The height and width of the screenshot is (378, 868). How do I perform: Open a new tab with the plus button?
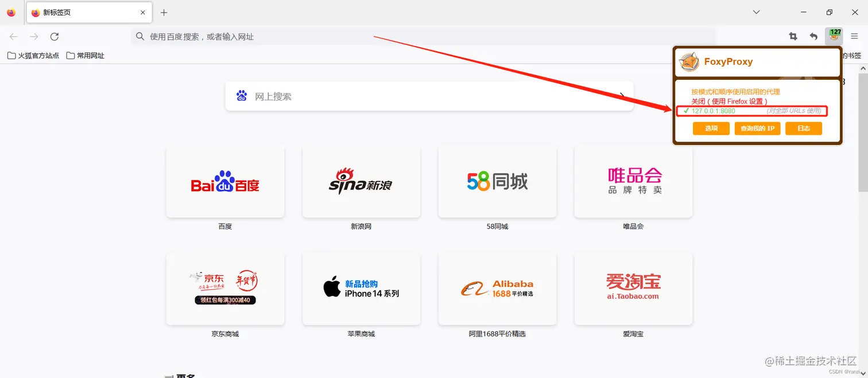click(x=164, y=13)
